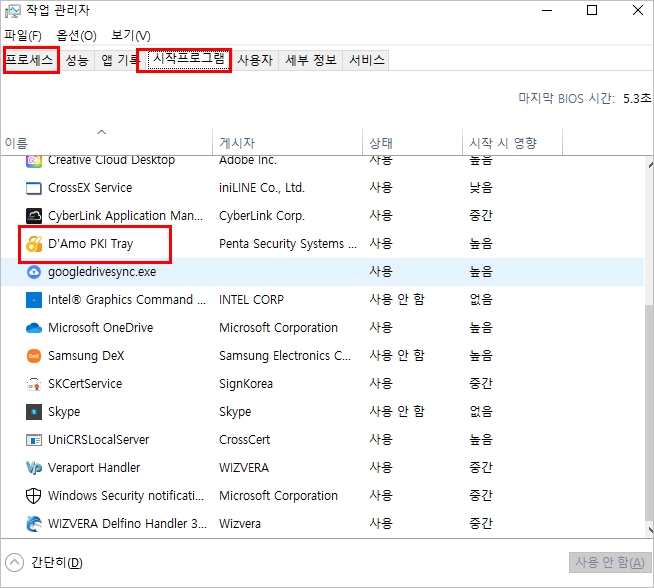Click publisher INTEL CORP

tap(252, 300)
